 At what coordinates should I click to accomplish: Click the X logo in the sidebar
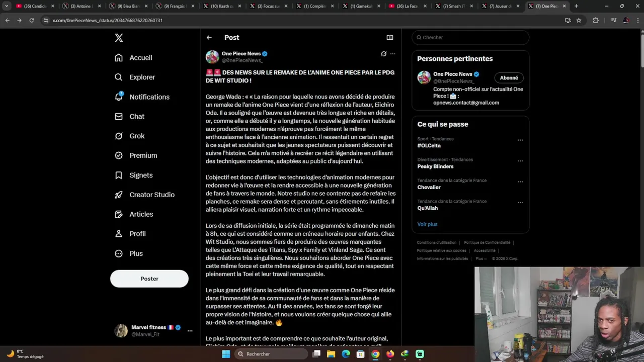pos(119,38)
